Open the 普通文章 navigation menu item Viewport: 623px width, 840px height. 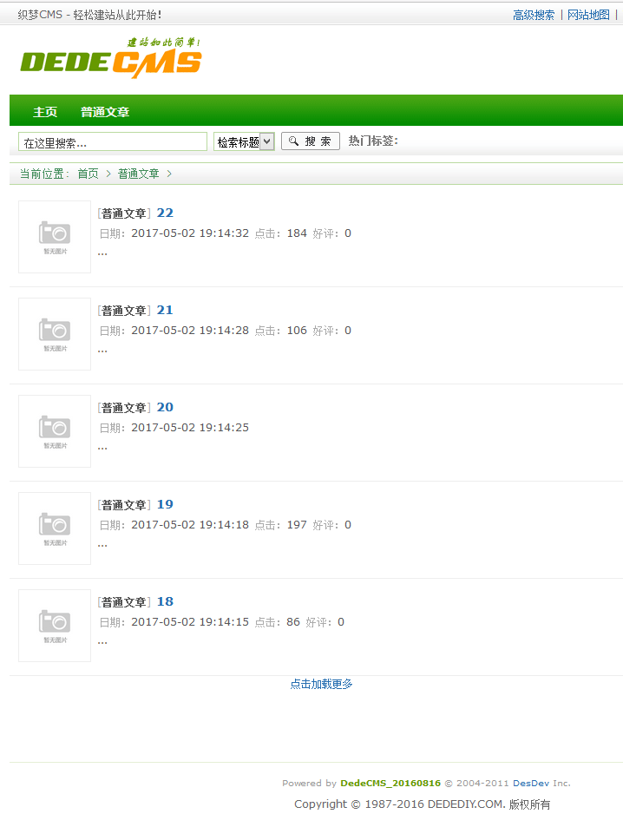[x=105, y=112]
